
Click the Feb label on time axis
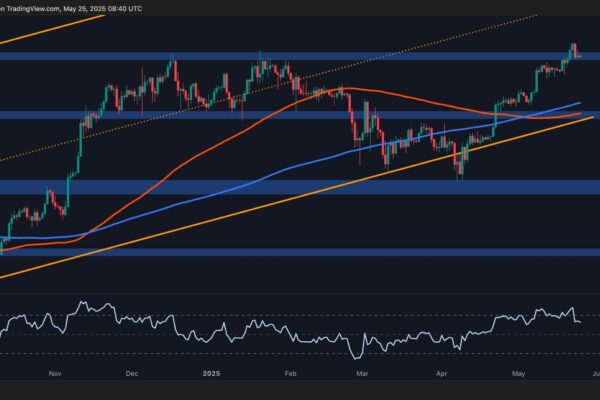[290, 373]
